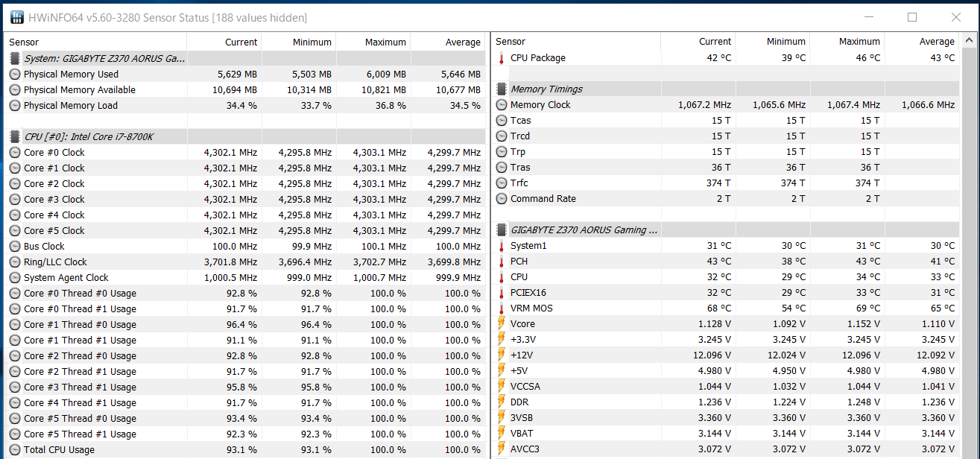Click the clock icon beside Bus Clock
The image size is (980, 459).
coord(15,247)
